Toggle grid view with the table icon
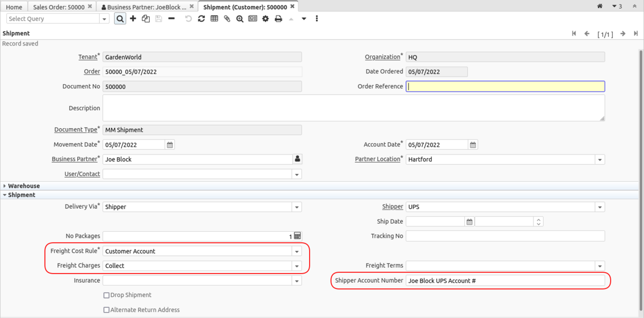 (214, 19)
